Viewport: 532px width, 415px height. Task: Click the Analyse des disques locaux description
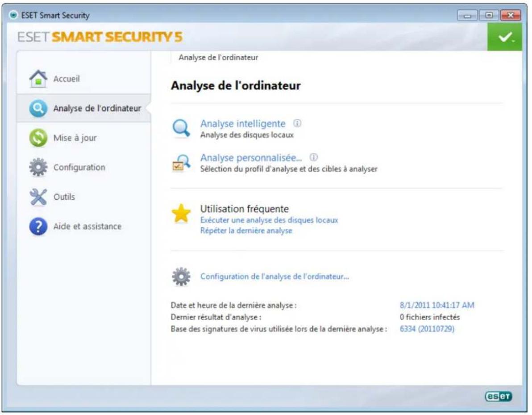click(x=247, y=135)
